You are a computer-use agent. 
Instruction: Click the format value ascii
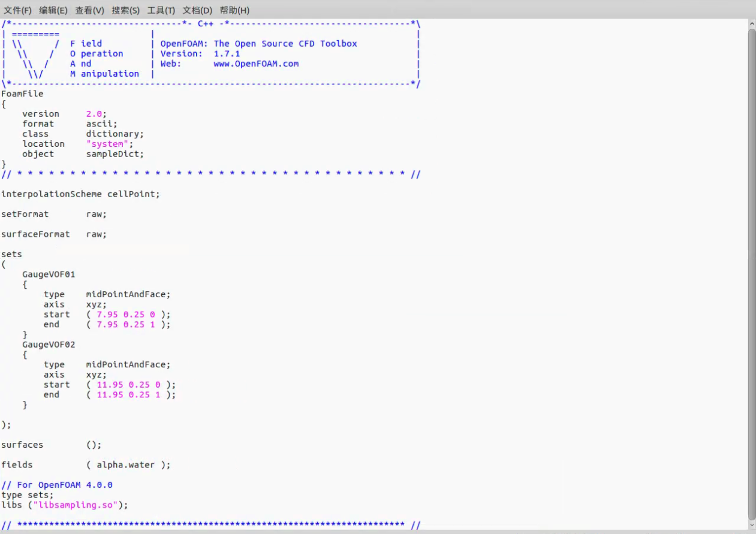pyautogui.click(x=100, y=124)
